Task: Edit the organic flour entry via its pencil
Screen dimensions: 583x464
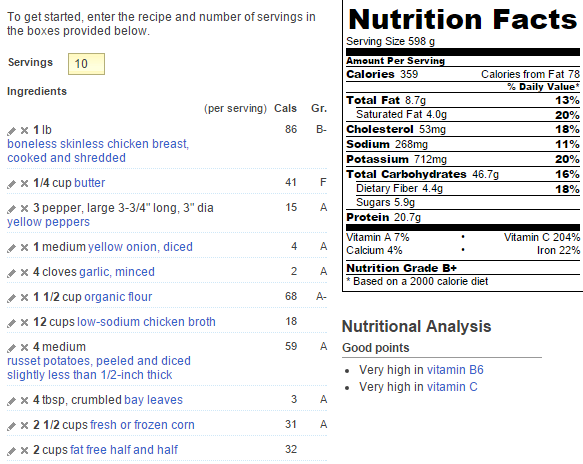Action: pyautogui.click(x=12, y=297)
